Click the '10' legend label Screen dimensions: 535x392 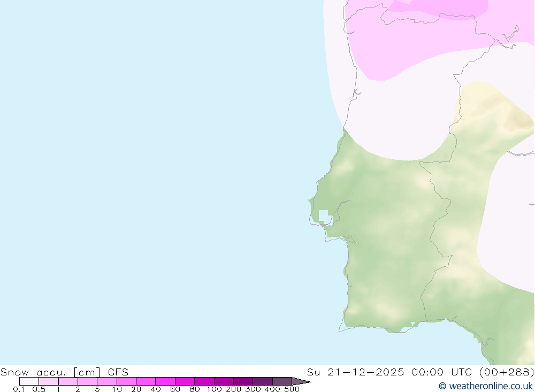coord(117,389)
